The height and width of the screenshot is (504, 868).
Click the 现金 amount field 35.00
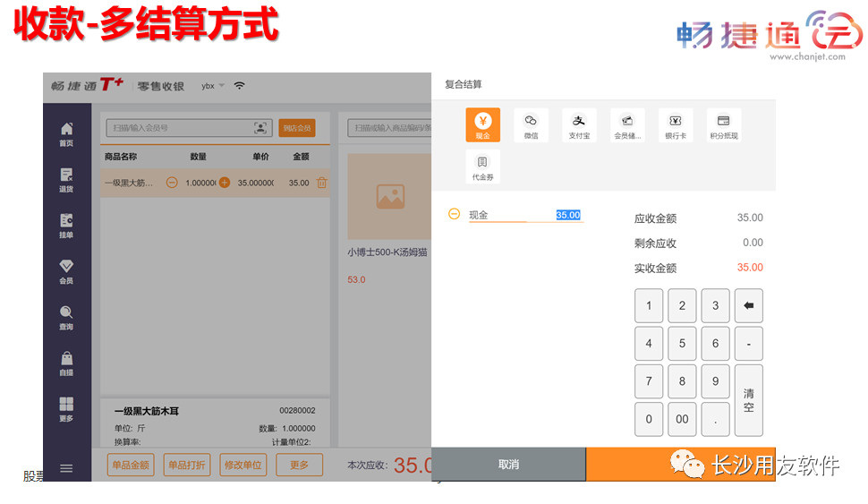pos(568,215)
